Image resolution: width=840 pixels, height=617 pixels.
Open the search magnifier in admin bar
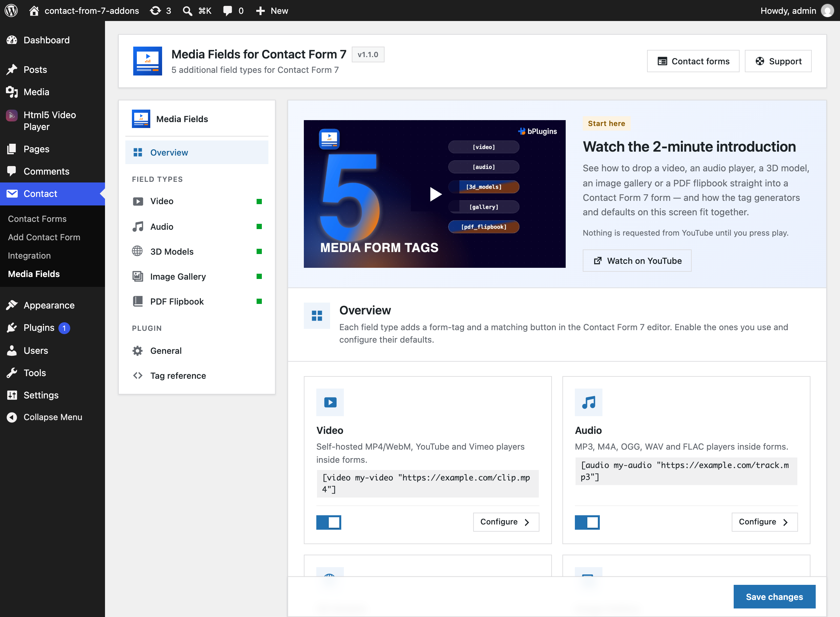187,11
